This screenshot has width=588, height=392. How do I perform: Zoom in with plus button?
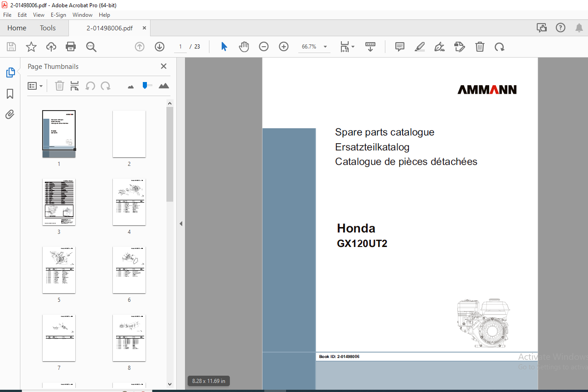tap(284, 47)
